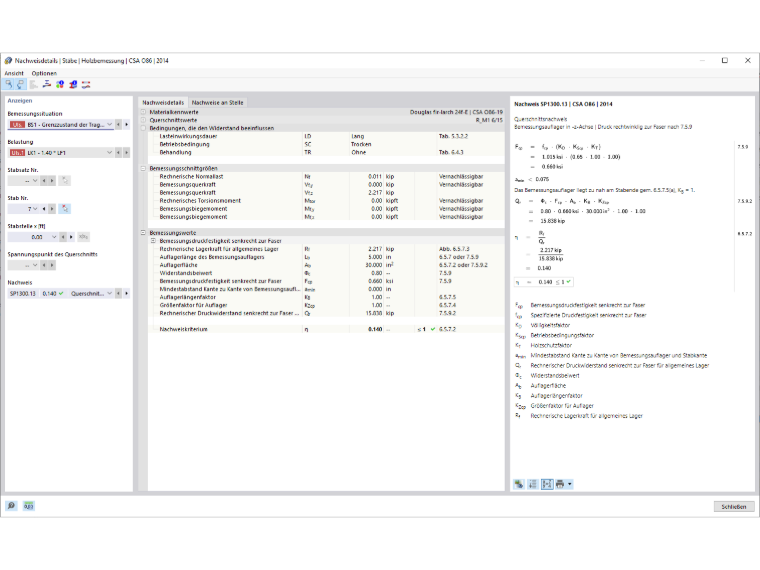The width and height of the screenshot is (760, 570).
Task: Maximize the Nachweisdetails window
Action: [725, 61]
